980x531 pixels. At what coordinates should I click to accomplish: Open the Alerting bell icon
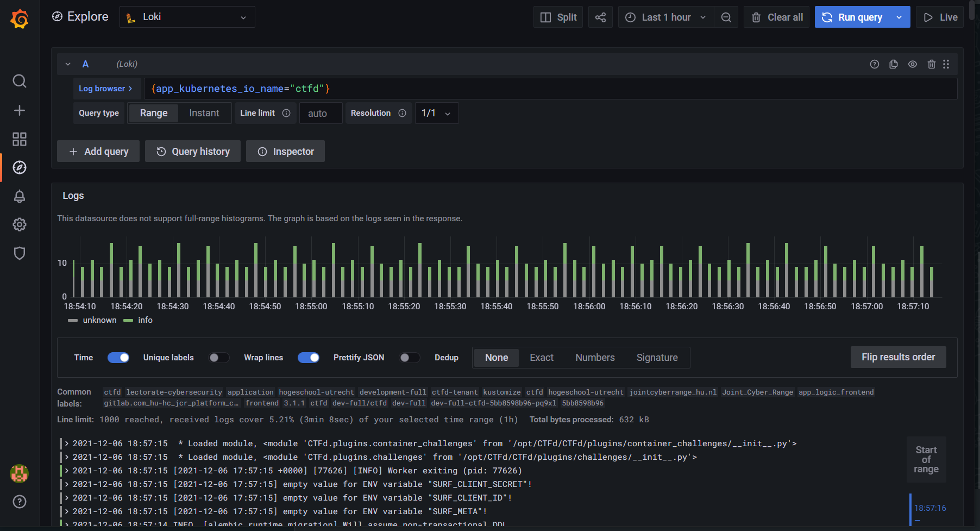tap(20, 196)
